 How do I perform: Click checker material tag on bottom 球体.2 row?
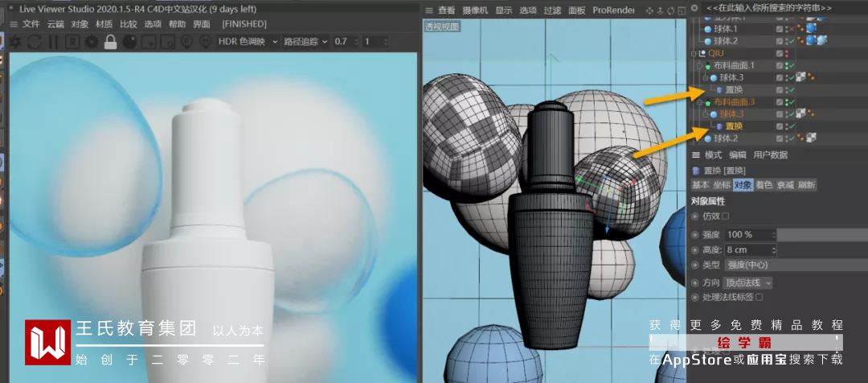click(812, 138)
